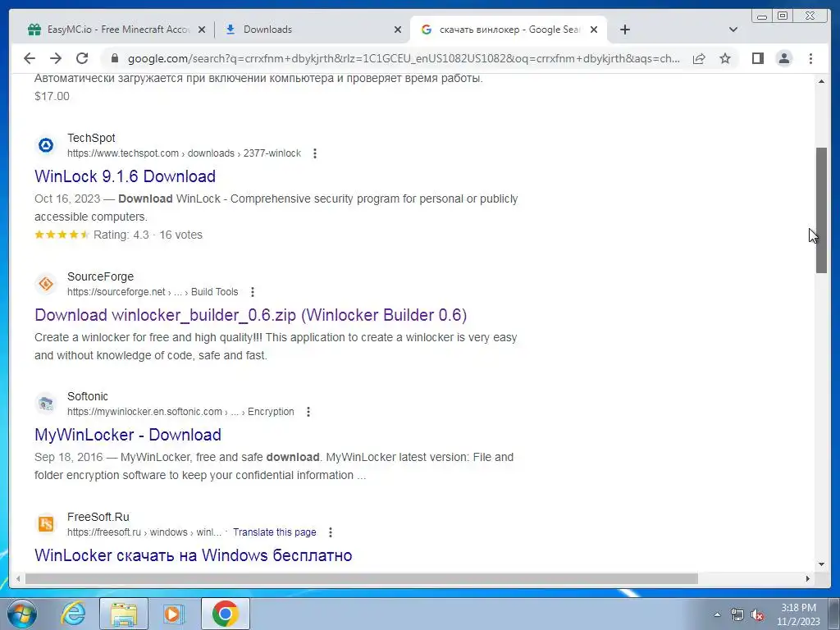Open WinLocker скачать на Windows бесплатно result
Screen dimensions: 840x630
pyautogui.click(x=193, y=555)
